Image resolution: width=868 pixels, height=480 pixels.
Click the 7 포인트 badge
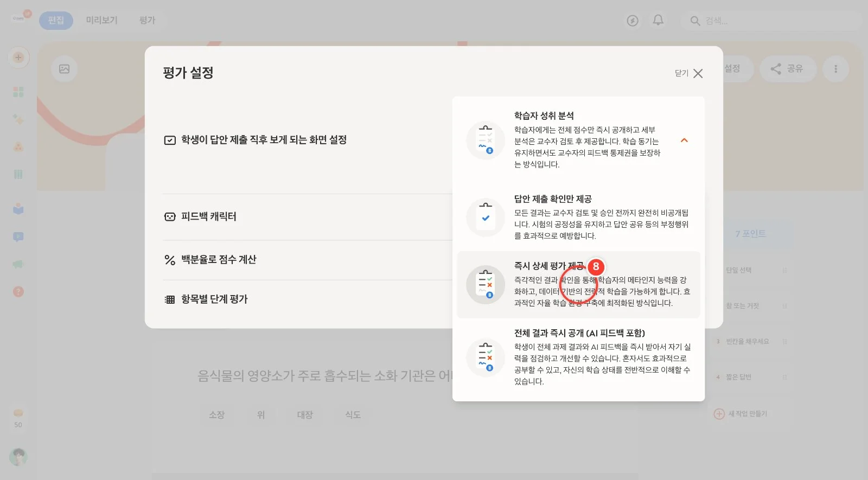pos(751,234)
